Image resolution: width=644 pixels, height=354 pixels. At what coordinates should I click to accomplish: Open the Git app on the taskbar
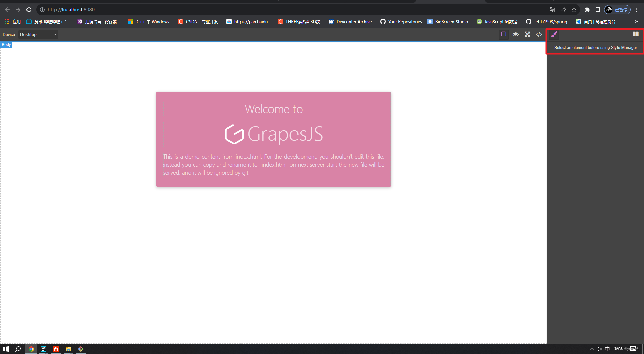[x=81, y=349]
